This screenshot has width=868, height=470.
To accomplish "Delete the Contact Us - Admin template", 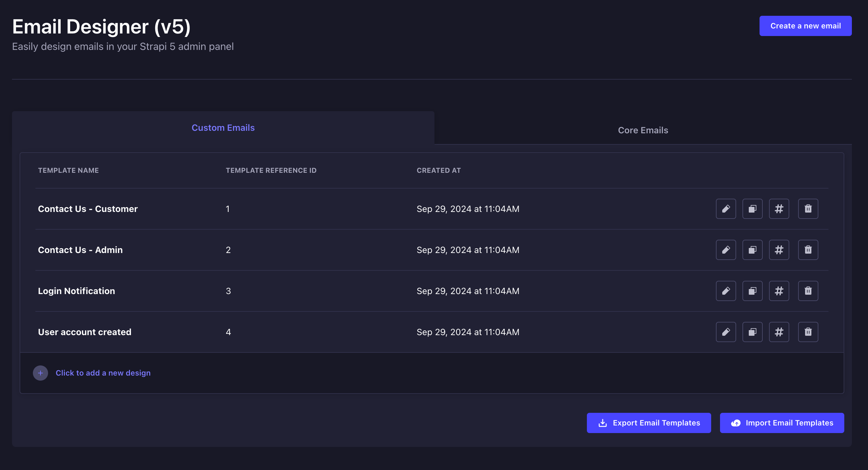I will (808, 250).
